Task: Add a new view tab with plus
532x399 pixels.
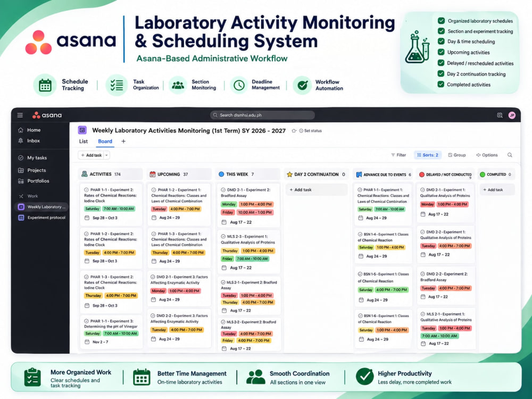Action: (x=123, y=142)
